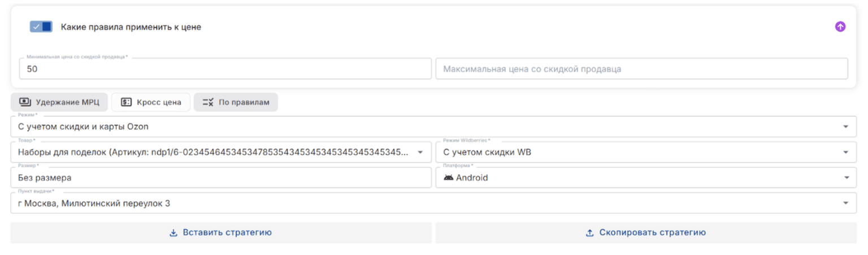Open the Режим Wildberries dropdown
The width and height of the screenshot is (868, 255).
pos(646,152)
